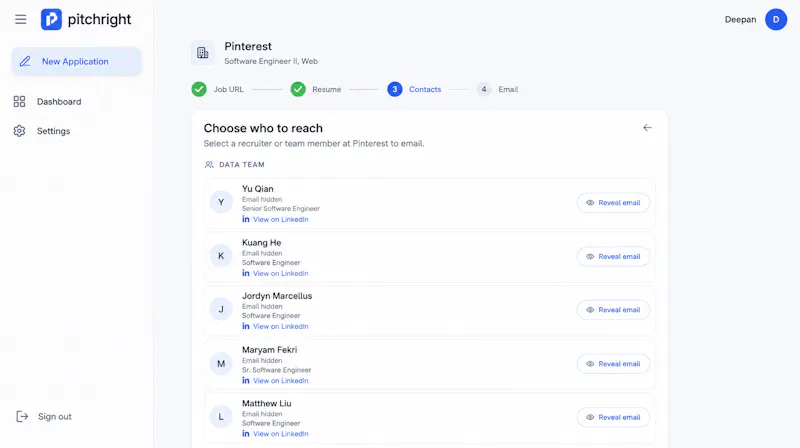Click Yu Qian's avatar circle
Image resolution: width=800 pixels, height=448 pixels.
point(221,202)
